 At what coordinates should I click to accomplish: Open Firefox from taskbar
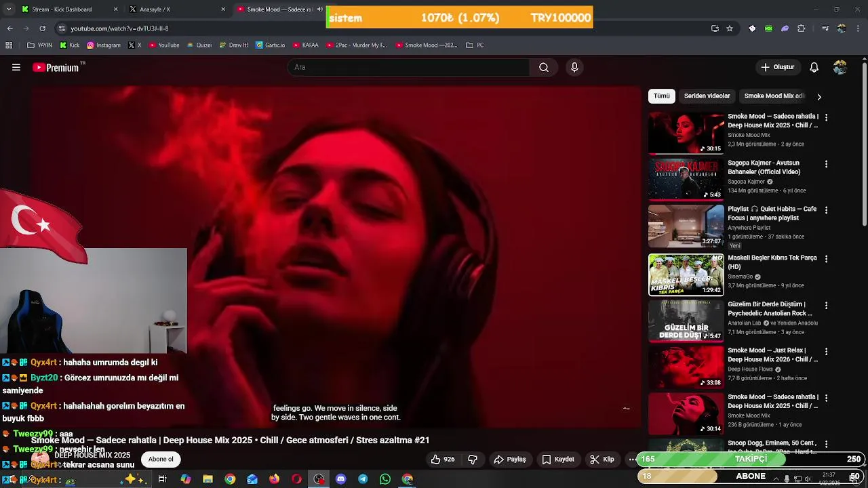274,479
